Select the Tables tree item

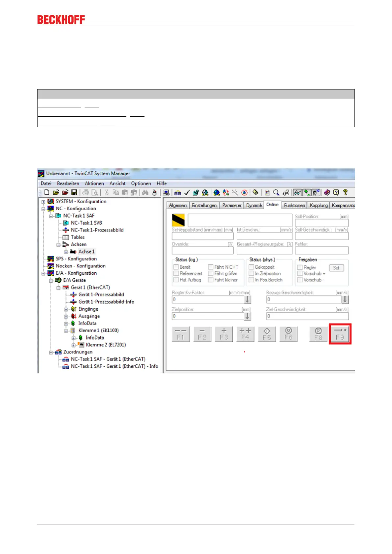[78, 237]
